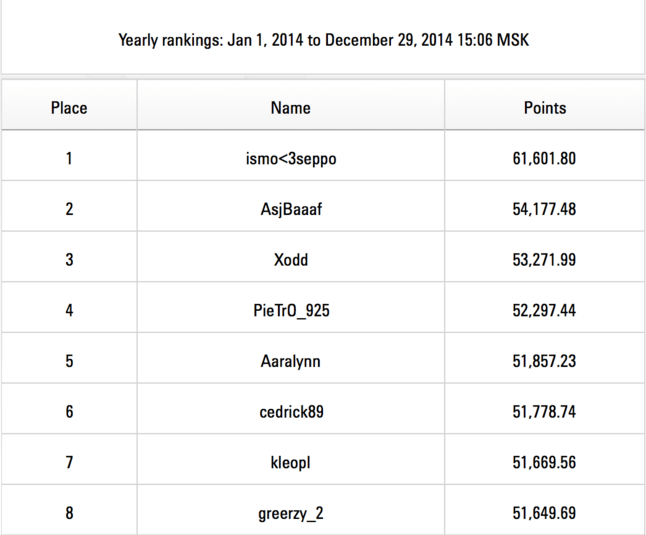646x535 pixels.
Task: Select player name ismo<3seppo
Action: 290,158
